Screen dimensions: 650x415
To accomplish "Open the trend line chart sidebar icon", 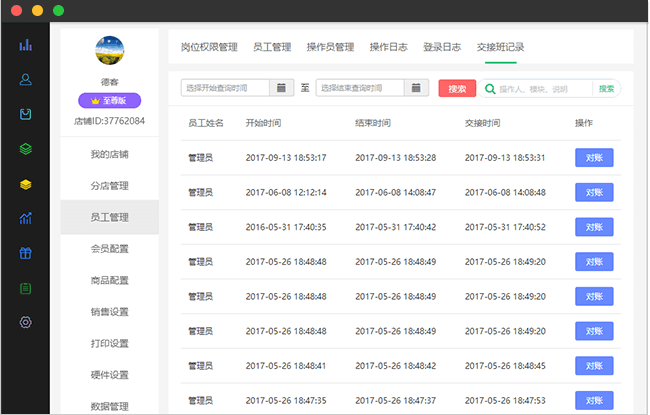I will [26, 218].
